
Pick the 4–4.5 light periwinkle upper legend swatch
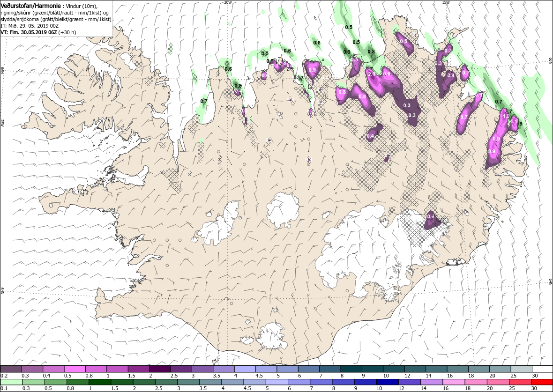click(x=245, y=369)
